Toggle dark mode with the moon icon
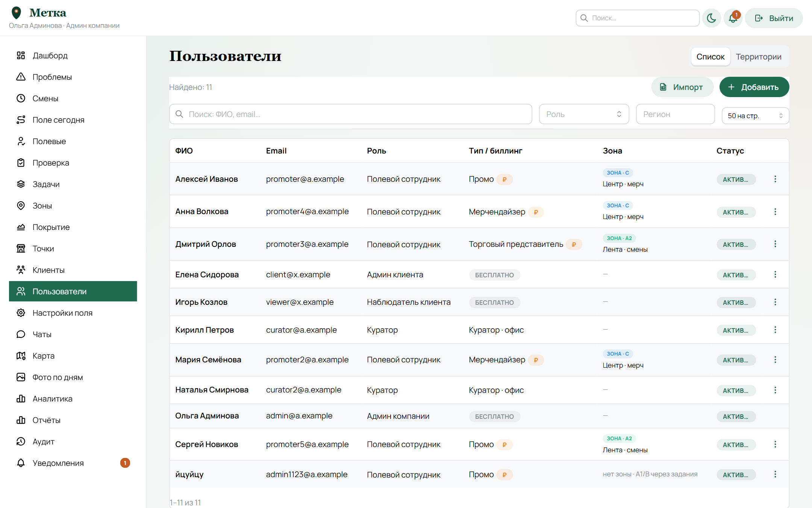The width and height of the screenshot is (812, 508). pyautogui.click(x=711, y=18)
